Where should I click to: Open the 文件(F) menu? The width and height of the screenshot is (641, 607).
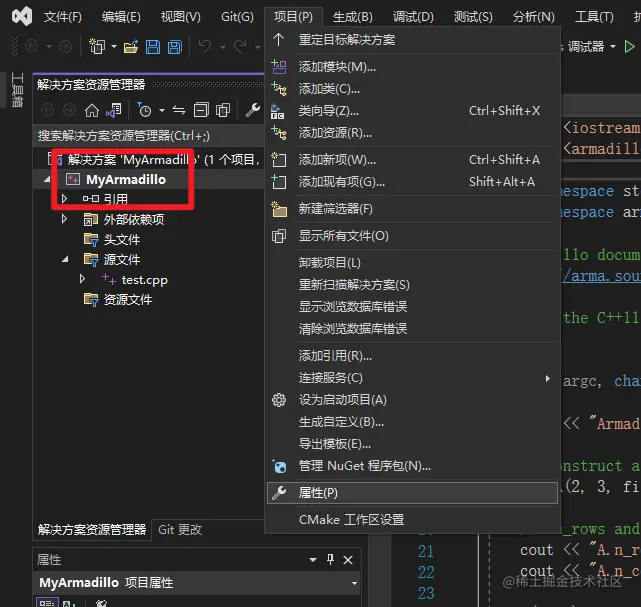[x=63, y=17]
